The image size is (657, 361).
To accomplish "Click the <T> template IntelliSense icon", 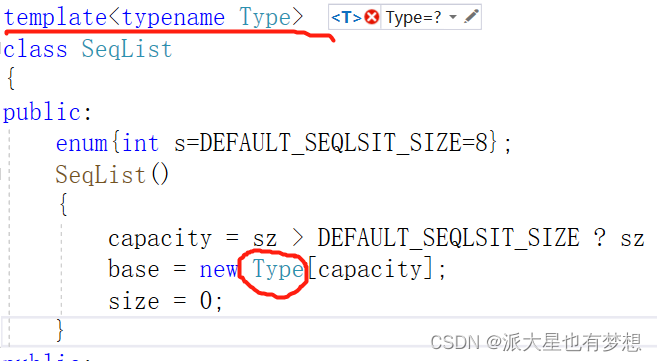I will pyautogui.click(x=346, y=18).
